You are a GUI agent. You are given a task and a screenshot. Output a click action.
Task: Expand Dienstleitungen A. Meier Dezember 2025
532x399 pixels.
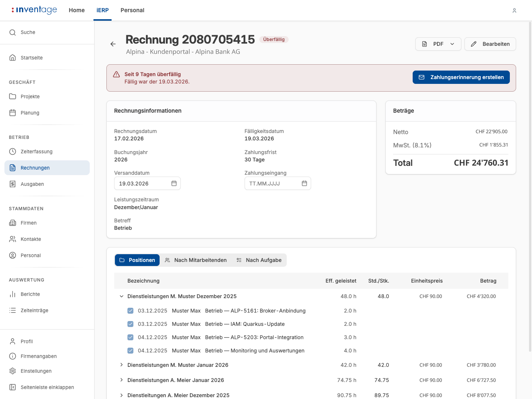pyautogui.click(x=121, y=395)
